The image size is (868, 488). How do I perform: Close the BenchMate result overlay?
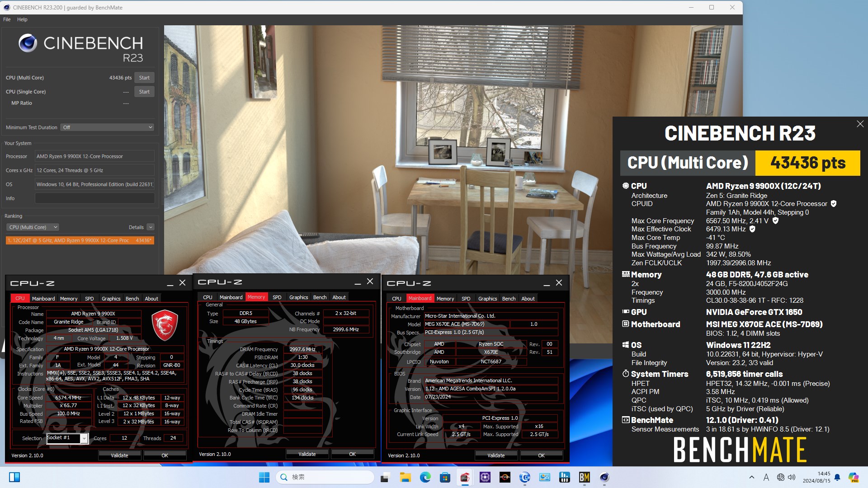860,124
